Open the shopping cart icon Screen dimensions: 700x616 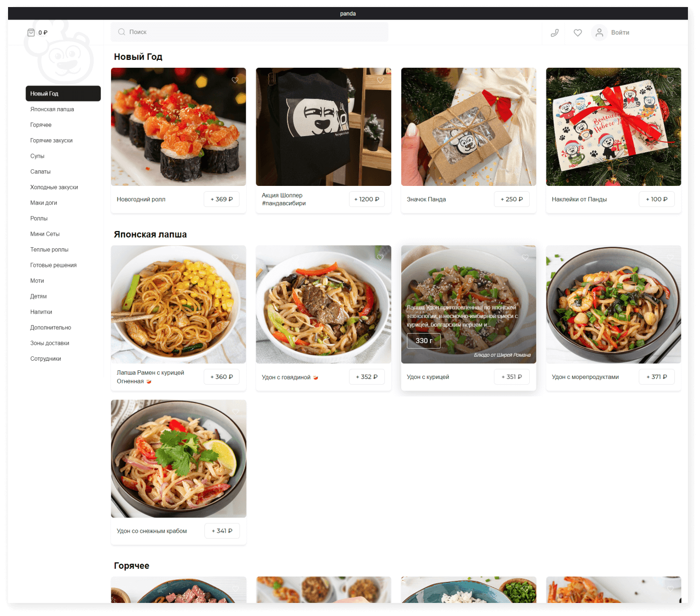click(x=31, y=33)
